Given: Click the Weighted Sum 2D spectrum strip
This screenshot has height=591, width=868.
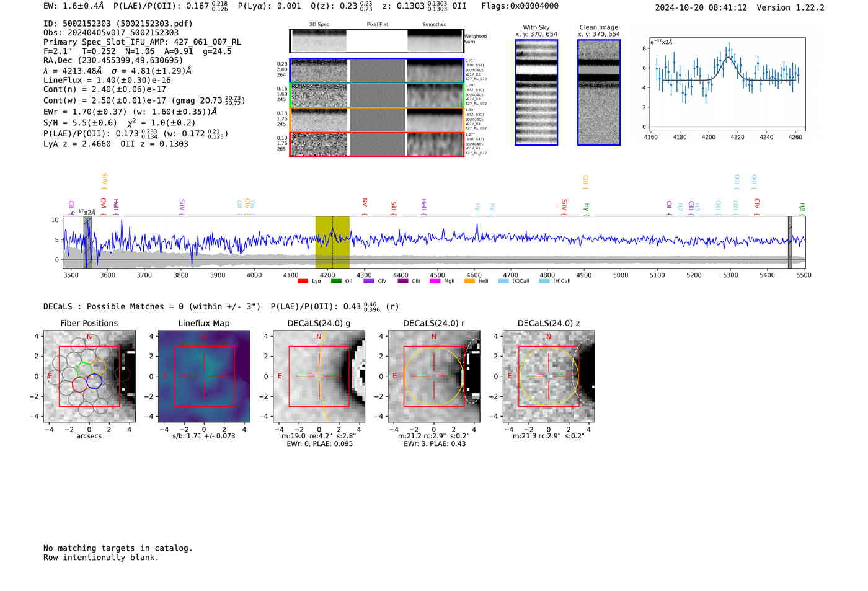Looking at the screenshot, I should click(x=376, y=40).
